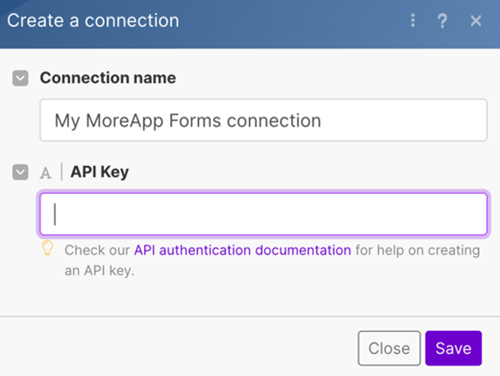Close the Create a connection dialog
Viewport: 500px width, 376px height.
pos(476,21)
